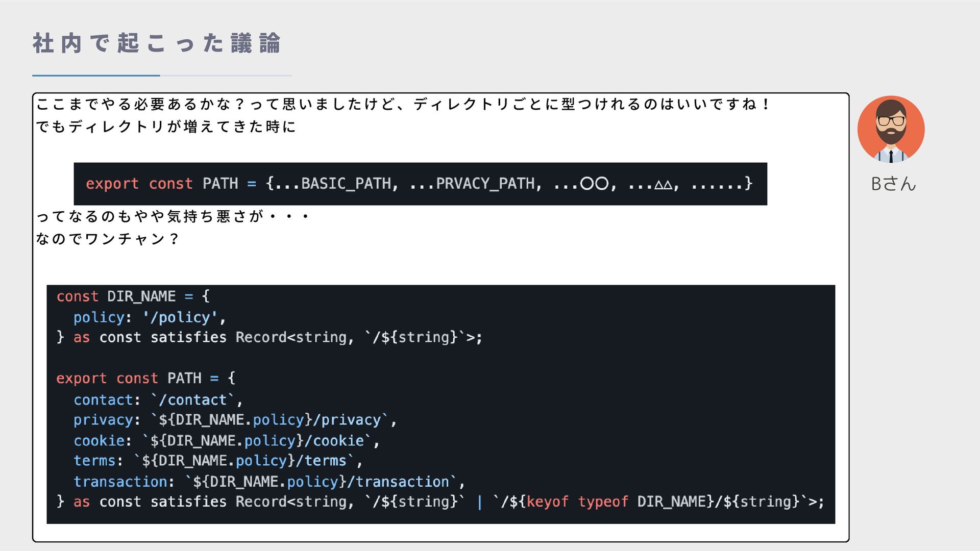Click the text ってなるのもやや気持ち悪さが

[x=173, y=216]
